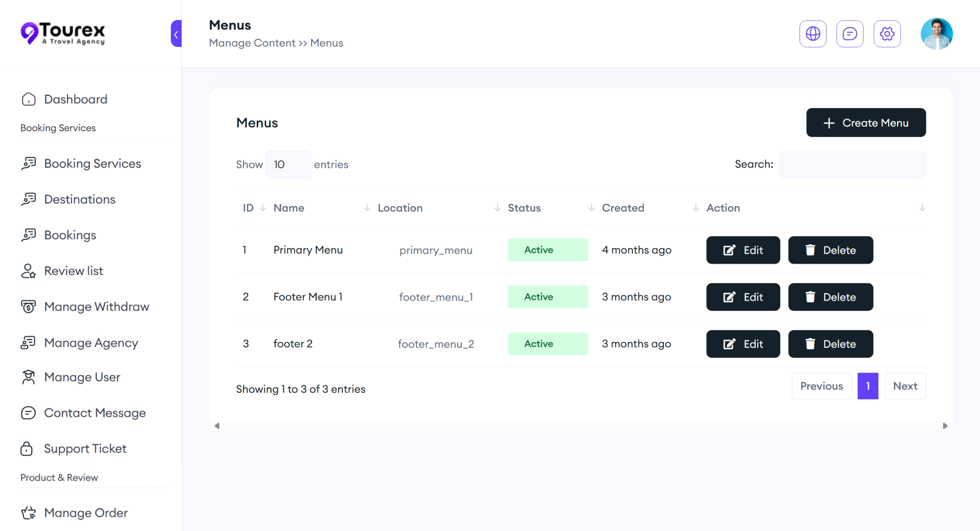Open the chat messages icon in header
This screenshot has width=980, height=531.
tap(850, 34)
